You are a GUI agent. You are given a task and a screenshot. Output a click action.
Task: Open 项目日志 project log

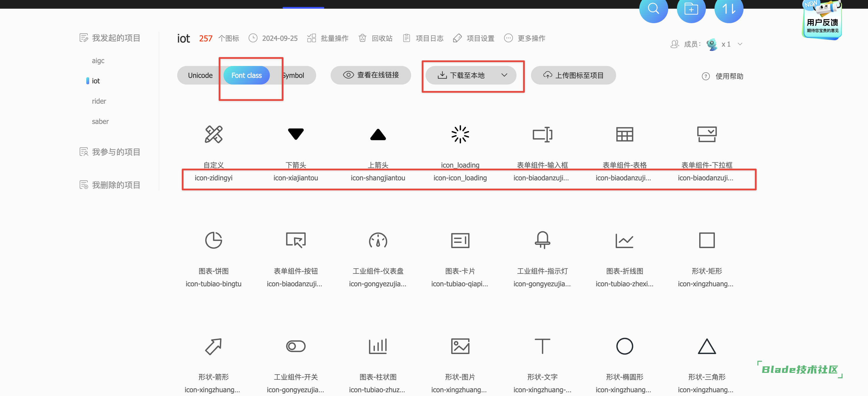(x=423, y=38)
